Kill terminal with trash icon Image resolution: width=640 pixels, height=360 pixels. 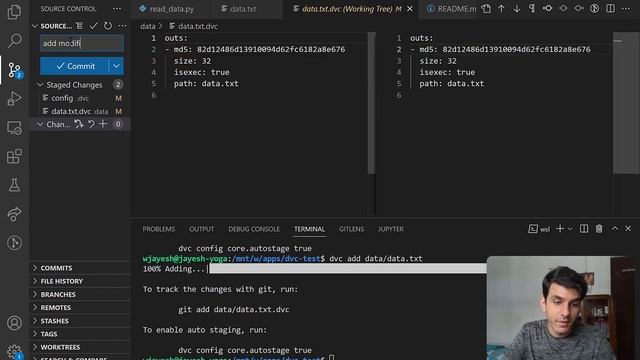pyautogui.click(x=599, y=229)
